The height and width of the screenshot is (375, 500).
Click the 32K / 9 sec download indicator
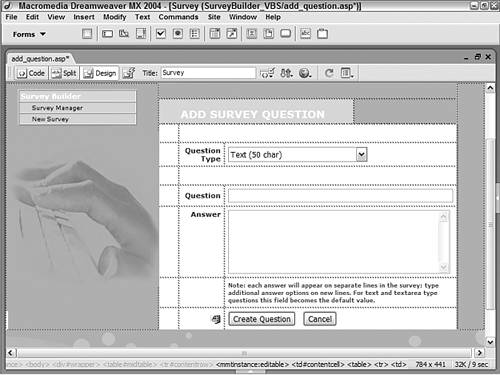point(471,364)
